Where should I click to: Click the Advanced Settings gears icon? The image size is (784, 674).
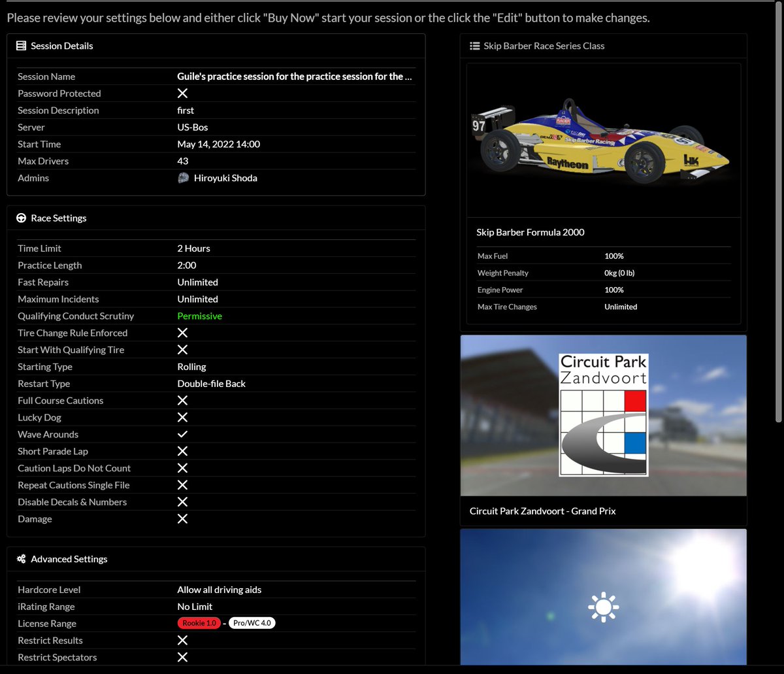(x=21, y=559)
